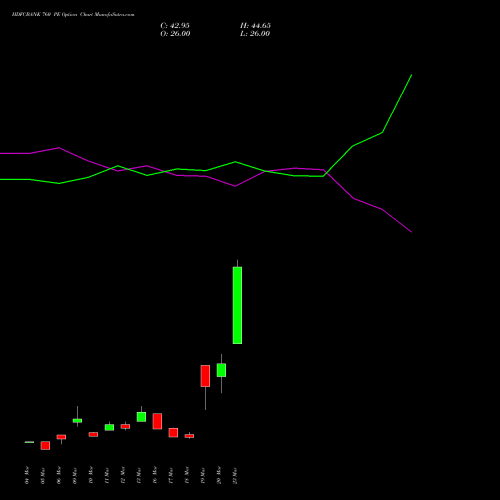The height and width of the screenshot is (500, 500).
Task: Click the red candle body for 19 Mar
Action: 205,376
